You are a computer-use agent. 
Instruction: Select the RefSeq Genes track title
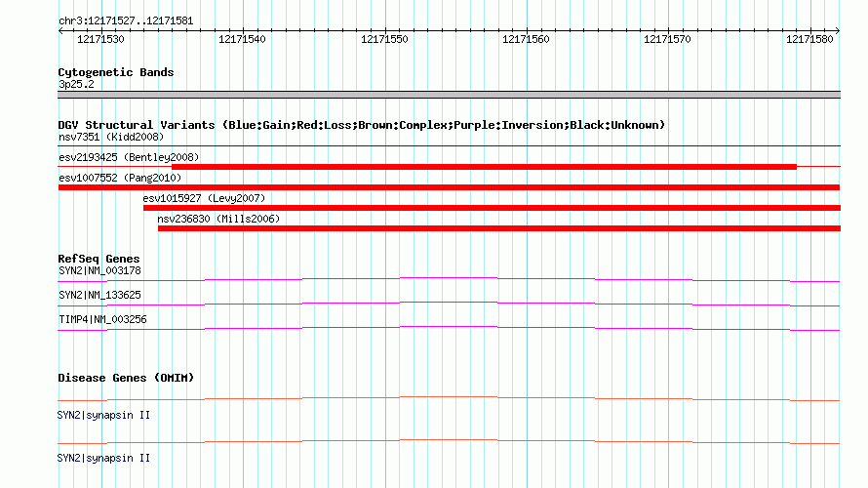(x=99, y=259)
